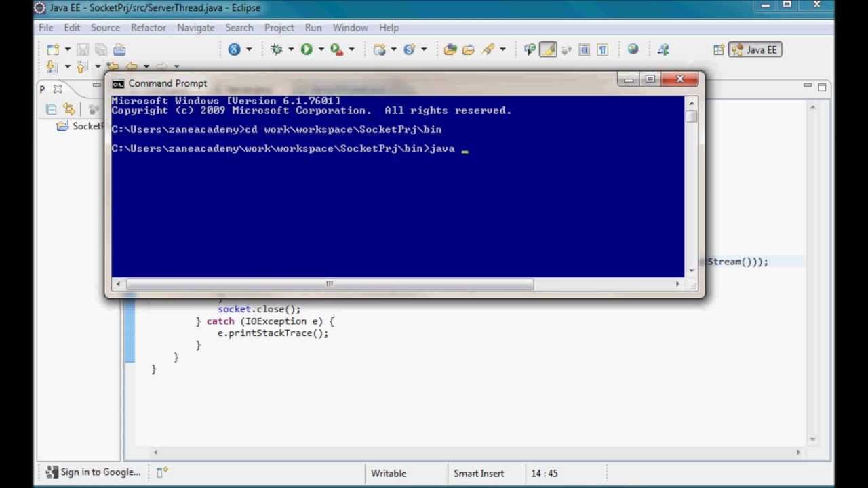Click the Writable status bar entry
This screenshot has width=868, height=488.
click(x=389, y=473)
